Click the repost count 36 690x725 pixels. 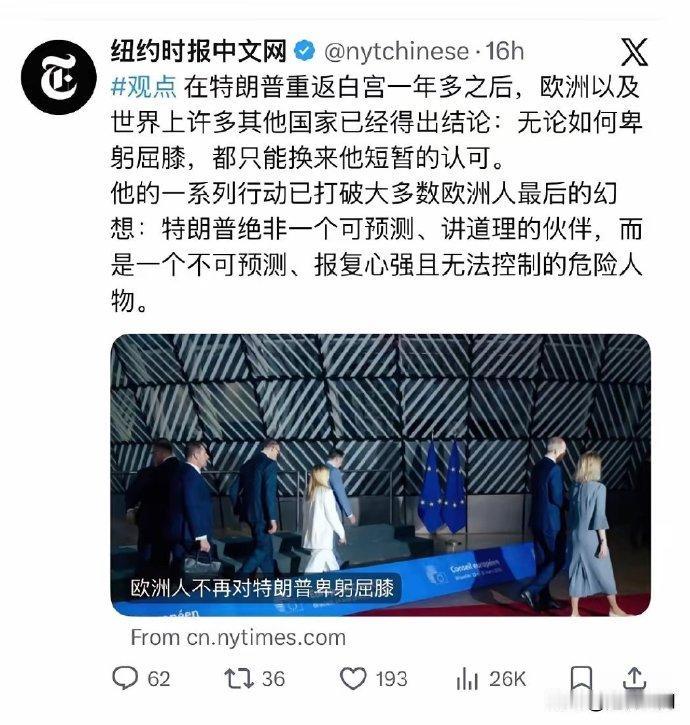click(273, 679)
